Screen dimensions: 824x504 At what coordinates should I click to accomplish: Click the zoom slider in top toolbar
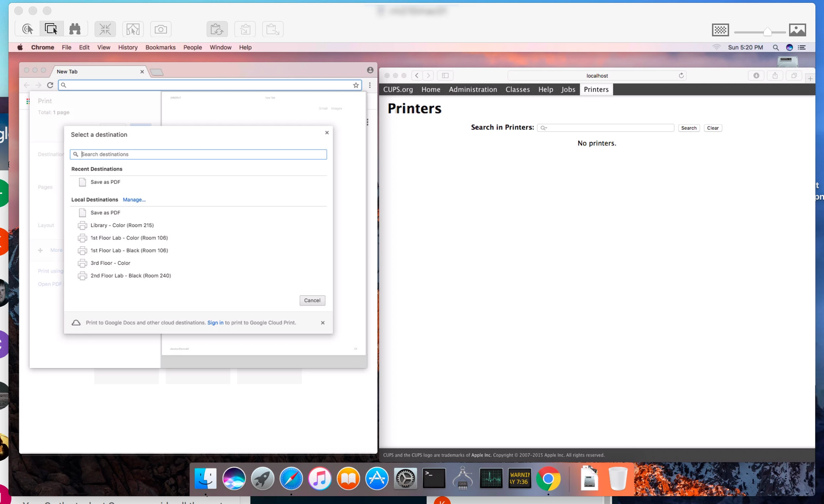tap(767, 32)
